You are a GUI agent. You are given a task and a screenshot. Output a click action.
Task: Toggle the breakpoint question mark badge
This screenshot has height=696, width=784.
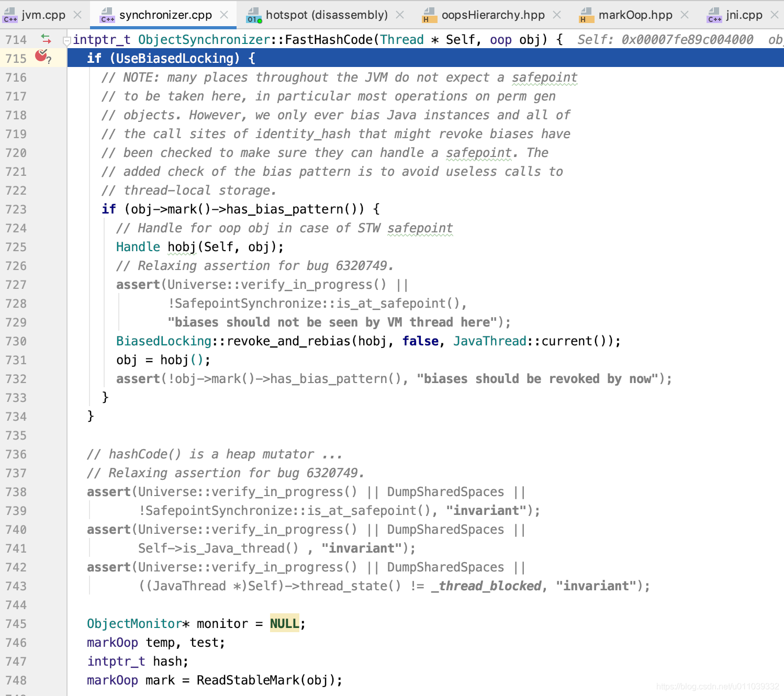(x=50, y=61)
